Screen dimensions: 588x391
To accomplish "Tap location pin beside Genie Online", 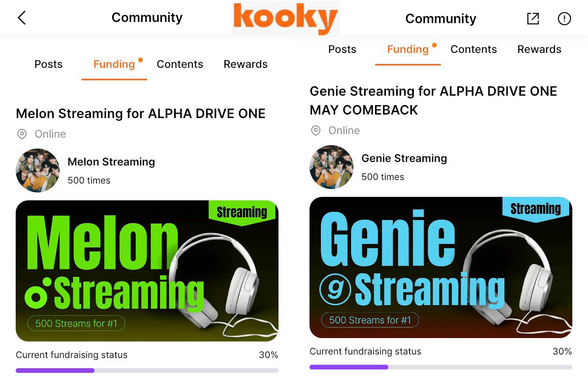I will click(x=316, y=131).
